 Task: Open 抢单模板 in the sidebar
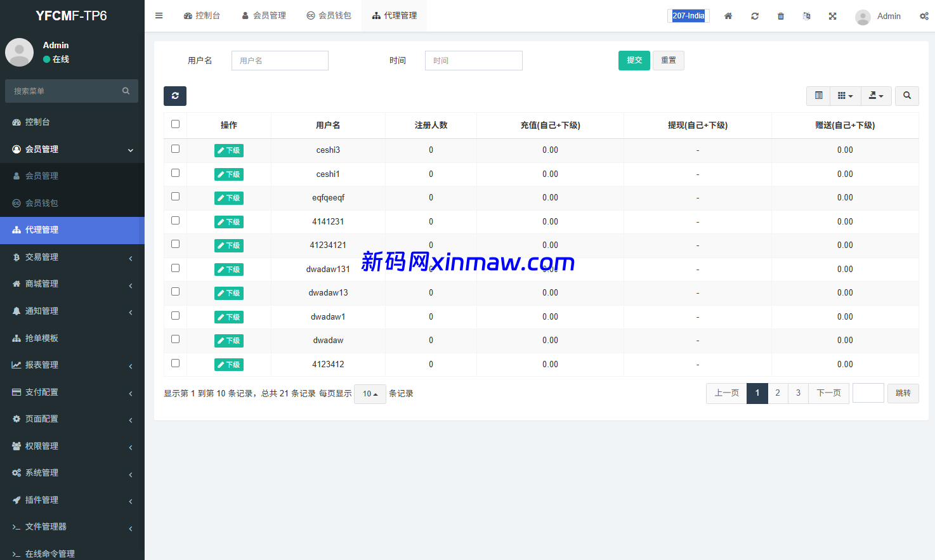[x=72, y=338]
